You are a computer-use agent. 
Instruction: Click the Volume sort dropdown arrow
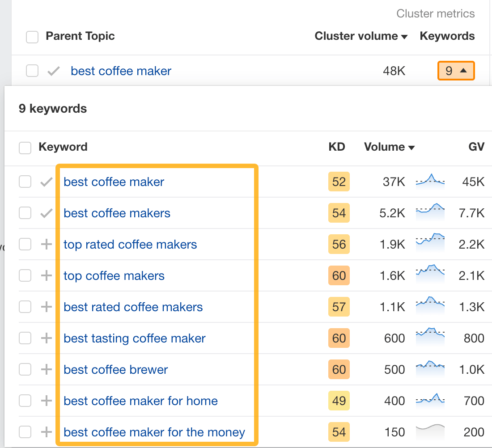[411, 147]
